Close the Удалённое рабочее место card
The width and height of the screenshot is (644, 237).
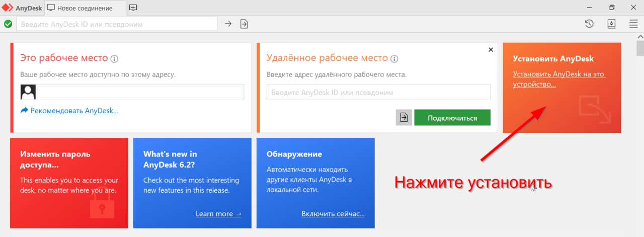click(x=491, y=50)
